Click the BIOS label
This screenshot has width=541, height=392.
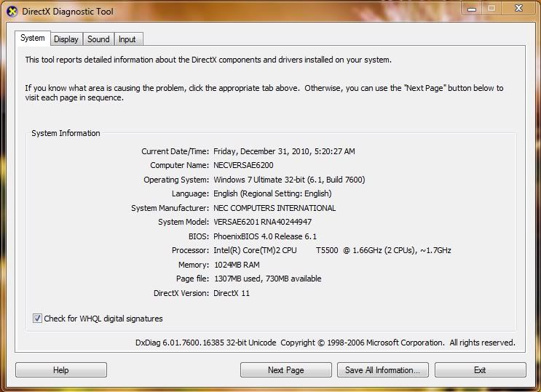(199, 236)
